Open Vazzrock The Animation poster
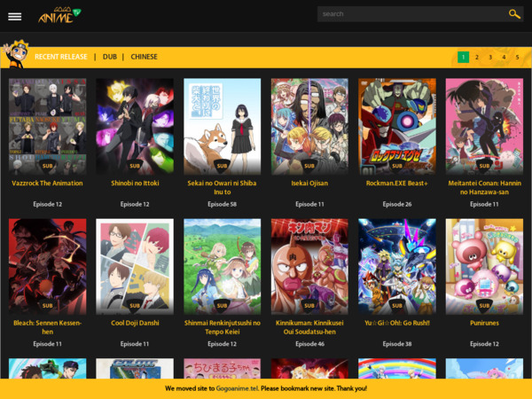Screen dimensions: 532x399 48,127
